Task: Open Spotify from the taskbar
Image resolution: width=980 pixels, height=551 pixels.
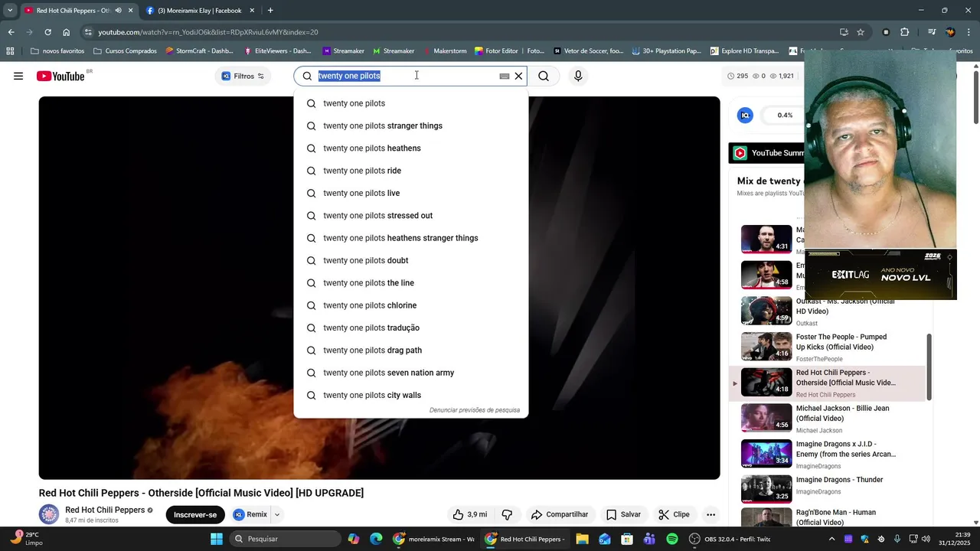Action: coord(672,539)
